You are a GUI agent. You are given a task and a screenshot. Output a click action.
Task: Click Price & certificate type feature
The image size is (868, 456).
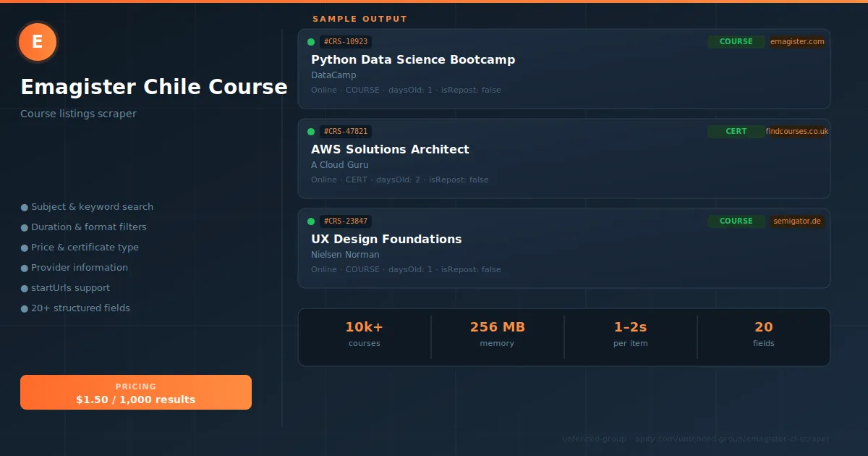(x=85, y=248)
